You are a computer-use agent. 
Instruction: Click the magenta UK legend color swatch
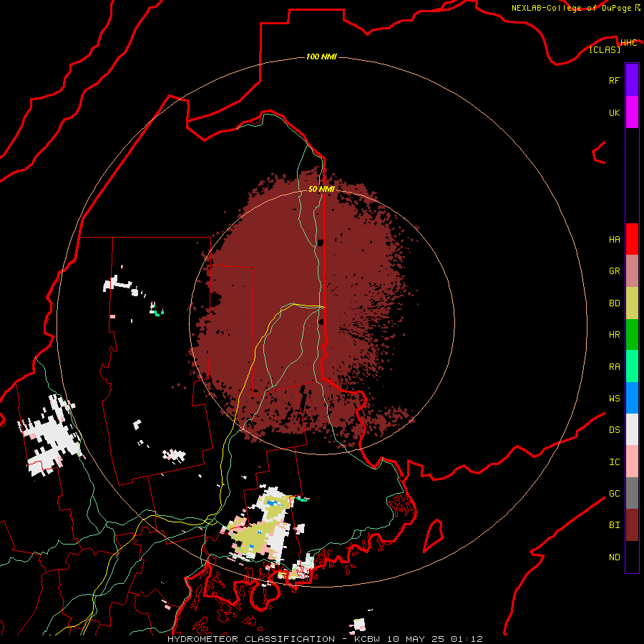pyautogui.click(x=632, y=112)
